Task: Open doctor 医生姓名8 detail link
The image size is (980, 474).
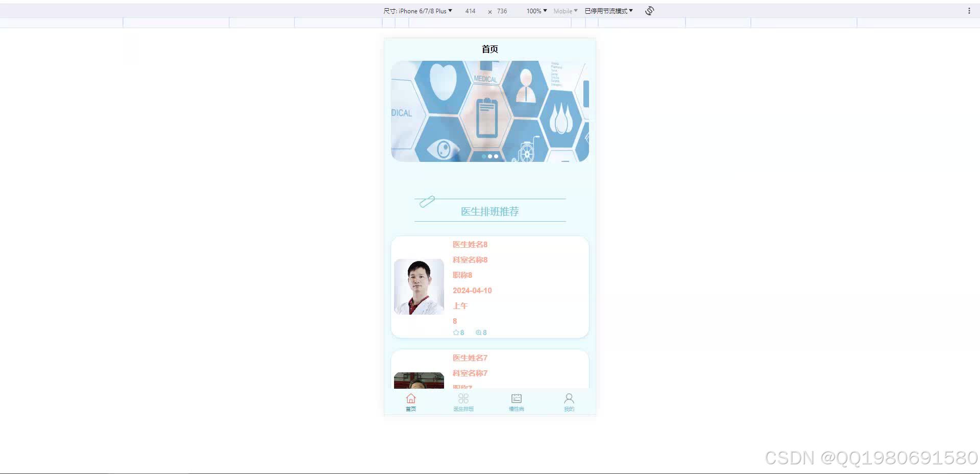Action: 470,244
